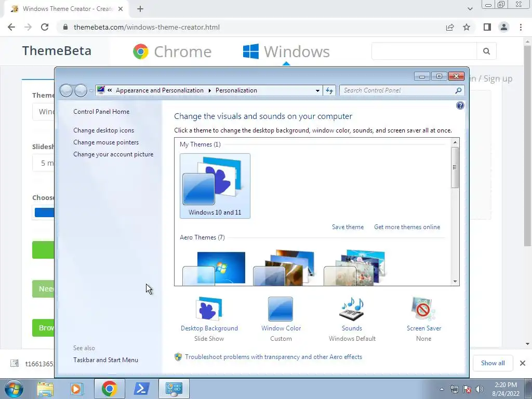This screenshot has width=532, height=399.
Task: Open Troubleshoot transparency and Aero effects link
Action: click(273, 357)
